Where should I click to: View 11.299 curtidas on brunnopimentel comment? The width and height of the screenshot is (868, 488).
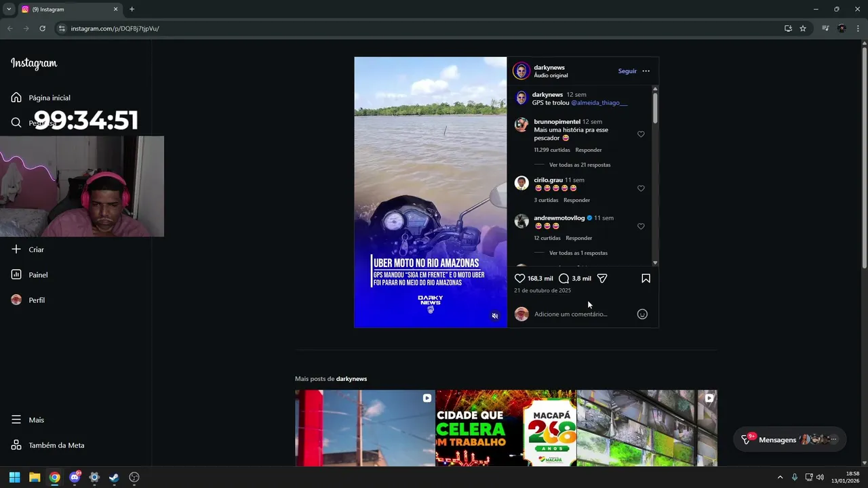[x=552, y=150]
